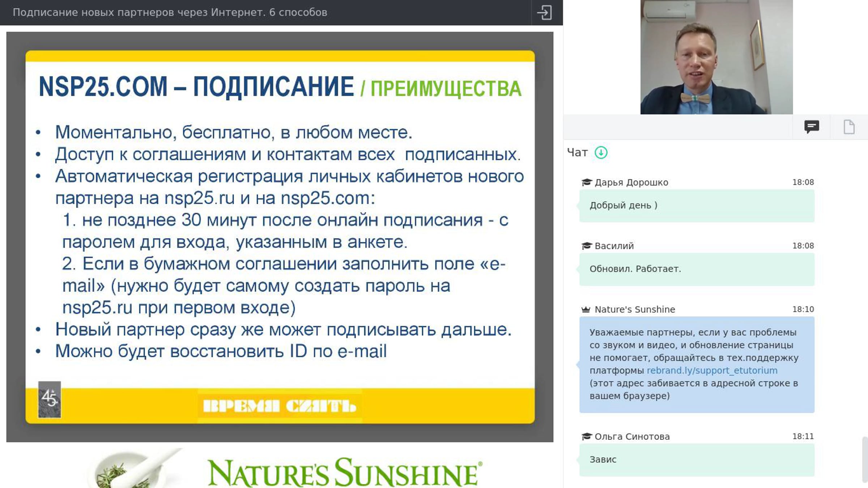The width and height of the screenshot is (868, 488).
Task: Click the bullet 'Моментально, бесплатно, в любом месте.'
Action: tap(234, 132)
